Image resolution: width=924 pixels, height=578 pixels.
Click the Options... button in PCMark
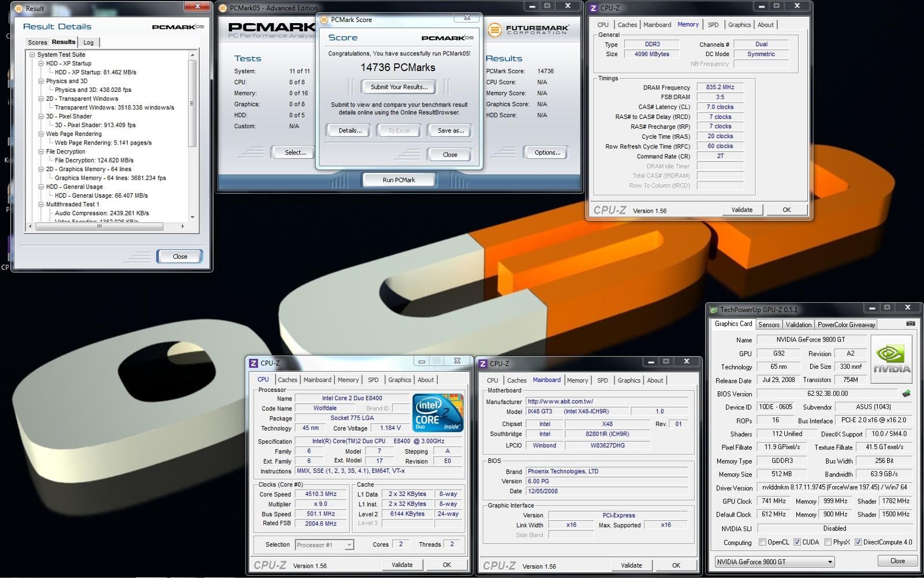pyautogui.click(x=547, y=153)
